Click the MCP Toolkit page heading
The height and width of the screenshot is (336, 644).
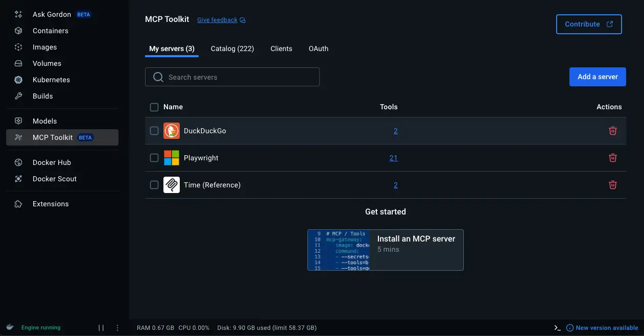point(167,19)
